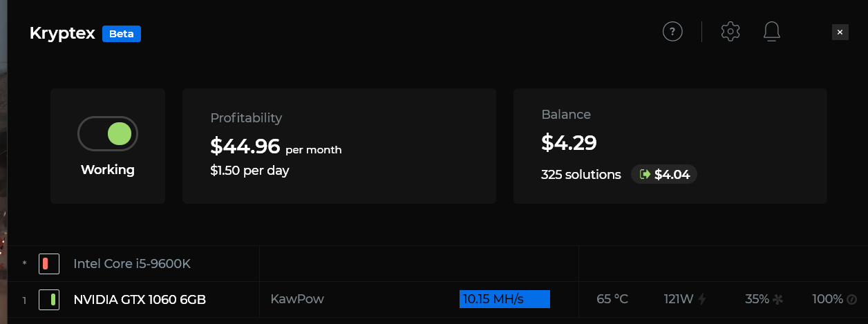Select the KawPow algorithm label
Viewport: 868px width, 324px height.
297,299
